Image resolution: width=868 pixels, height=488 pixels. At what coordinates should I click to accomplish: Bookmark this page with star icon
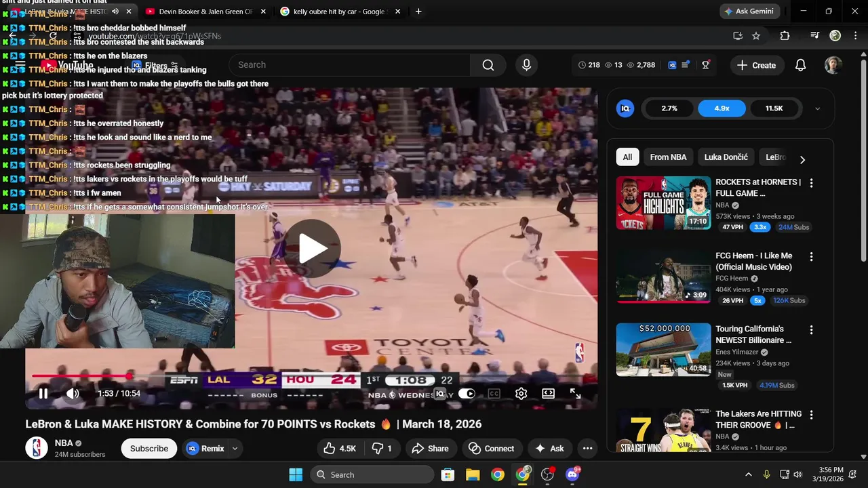pyautogui.click(x=756, y=36)
